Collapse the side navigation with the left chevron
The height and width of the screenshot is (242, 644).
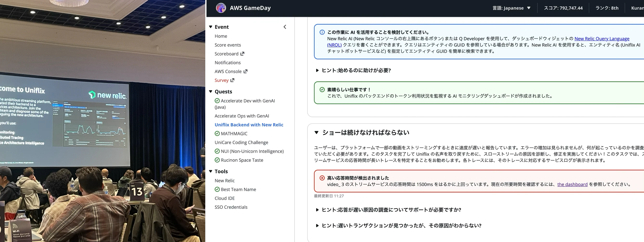point(285,27)
